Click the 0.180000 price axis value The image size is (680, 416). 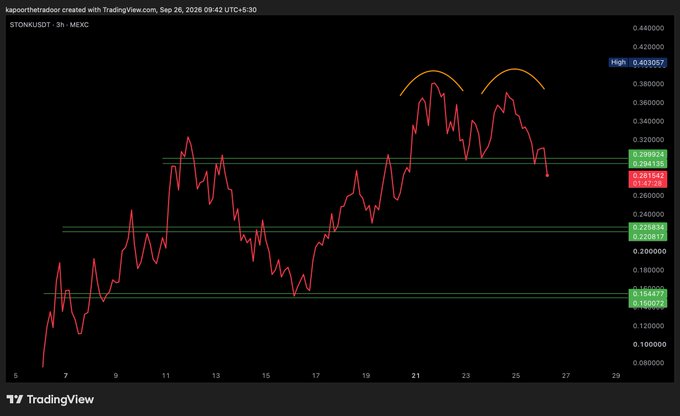coord(648,270)
